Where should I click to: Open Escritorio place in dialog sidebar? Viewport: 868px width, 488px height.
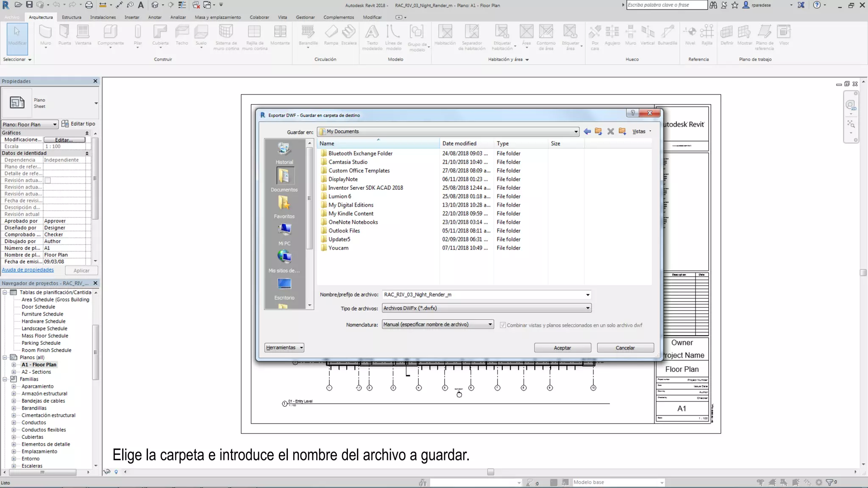click(x=284, y=288)
